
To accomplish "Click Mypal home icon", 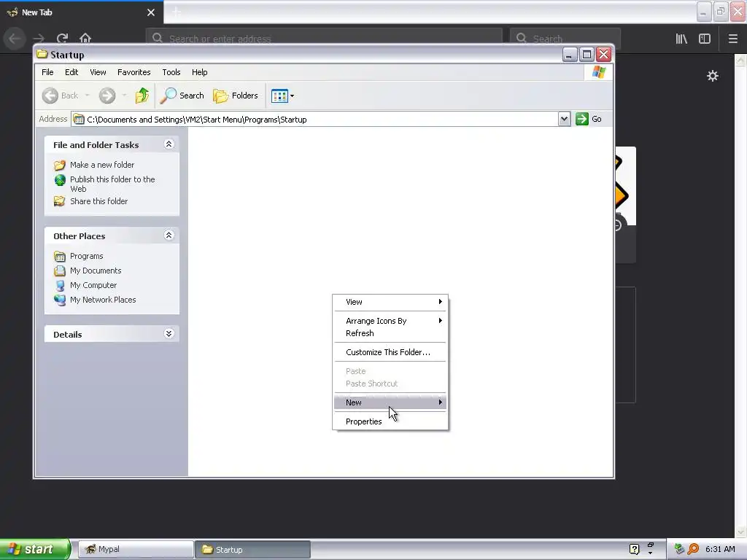I will (85, 38).
